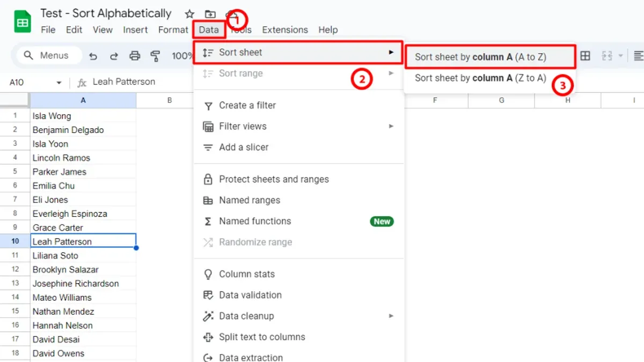Click the undo arrow icon

pyautogui.click(x=93, y=56)
